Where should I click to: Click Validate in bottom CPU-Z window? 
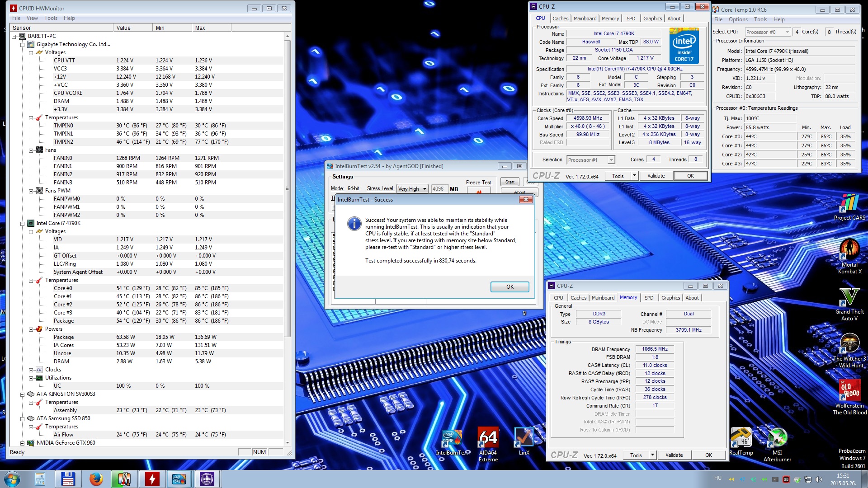[x=674, y=455]
